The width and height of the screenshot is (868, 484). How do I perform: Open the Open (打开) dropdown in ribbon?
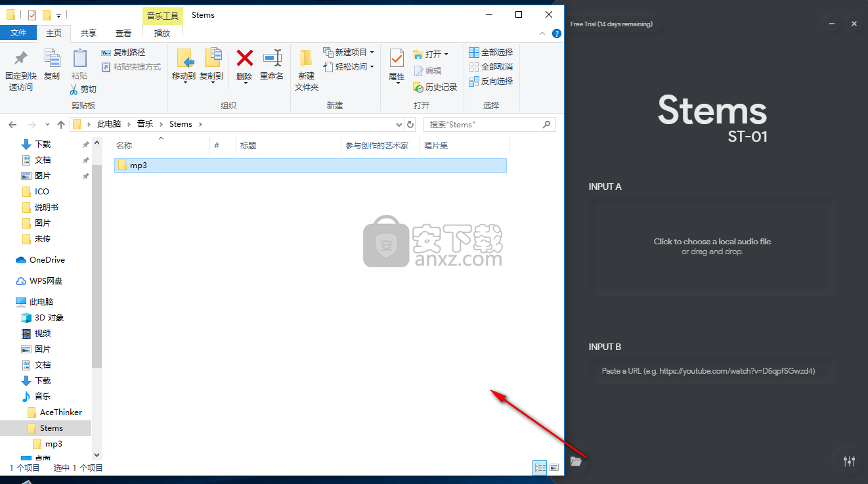point(431,55)
